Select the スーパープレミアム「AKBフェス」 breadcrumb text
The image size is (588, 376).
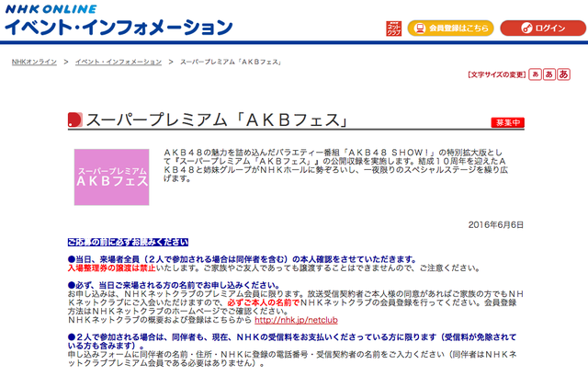[x=231, y=62]
